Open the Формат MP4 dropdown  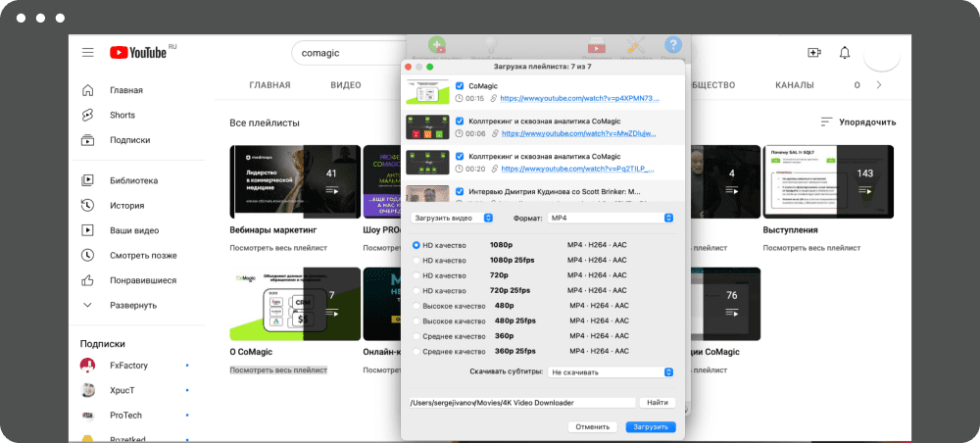(x=610, y=218)
